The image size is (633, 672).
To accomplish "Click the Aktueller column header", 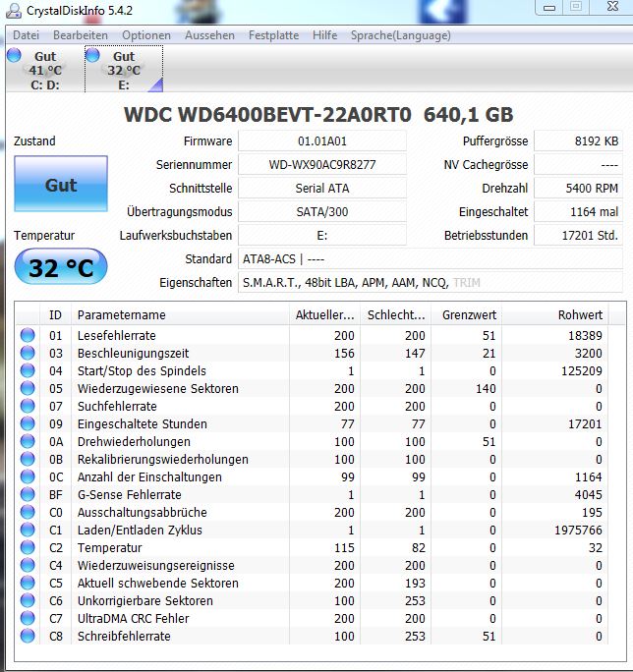I will pyautogui.click(x=324, y=315).
